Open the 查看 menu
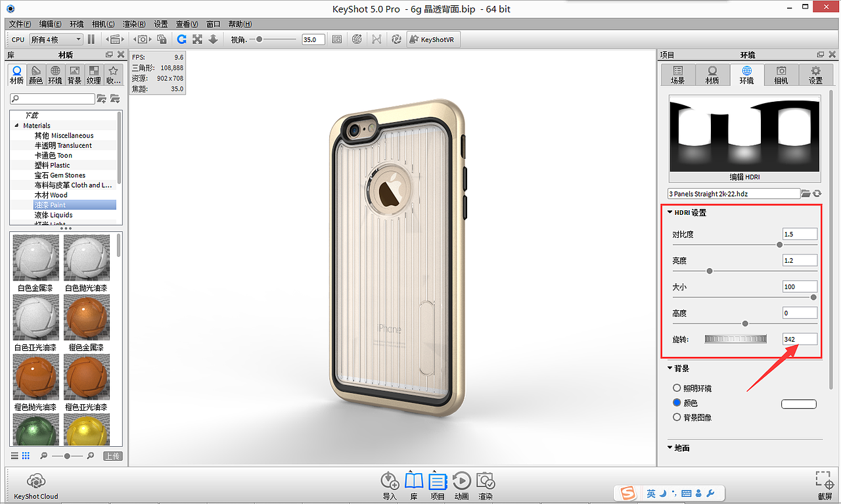Viewport: 841px width, 504px height. (187, 24)
